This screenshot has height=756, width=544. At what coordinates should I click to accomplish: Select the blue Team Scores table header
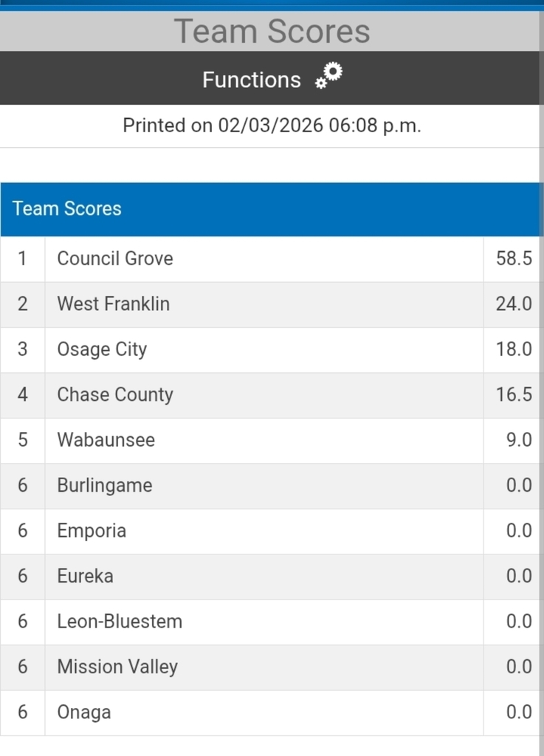tap(67, 209)
